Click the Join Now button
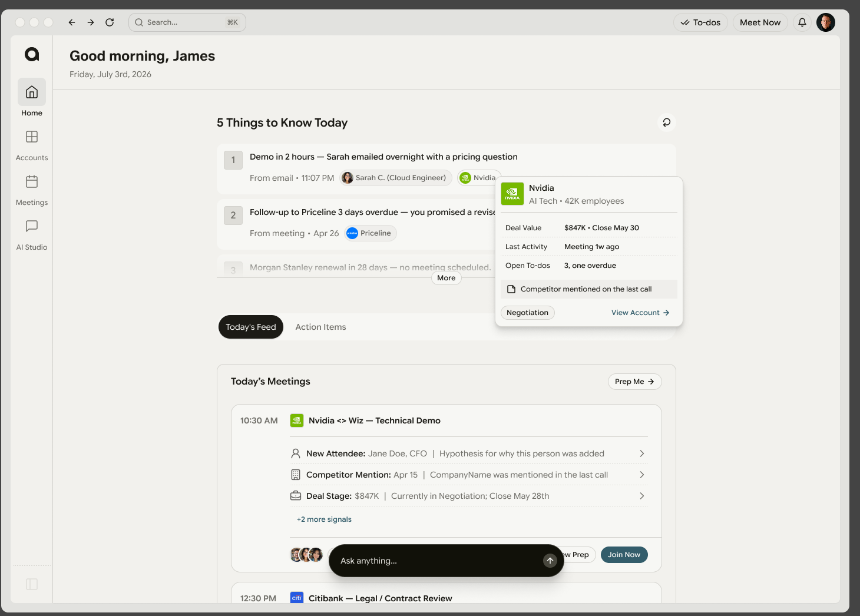 (624, 555)
